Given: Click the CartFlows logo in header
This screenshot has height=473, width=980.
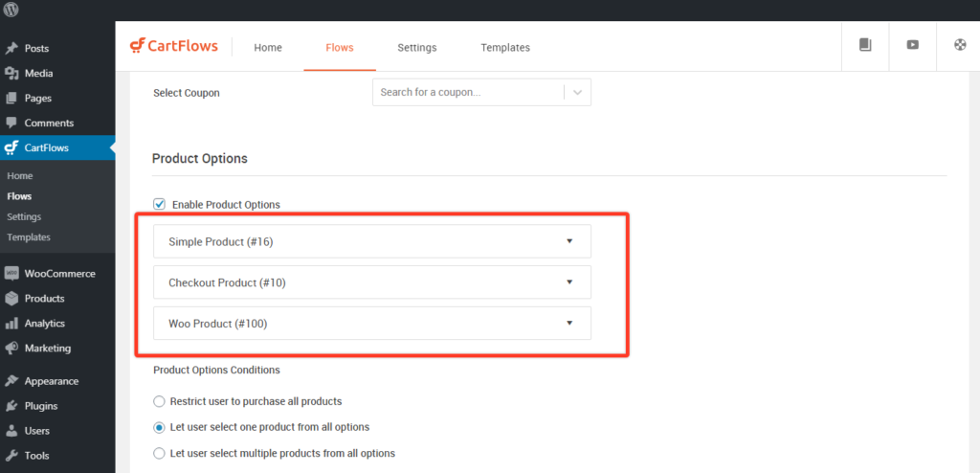Looking at the screenshot, I should point(174,46).
